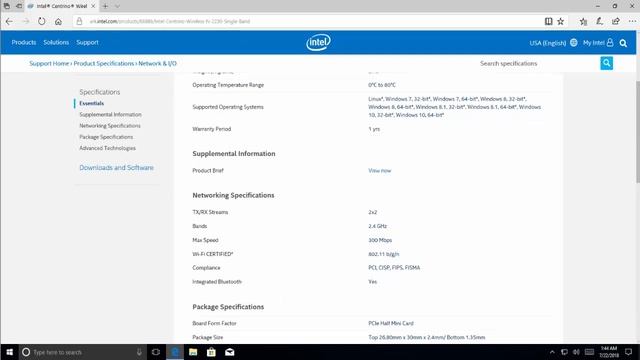Click the "Integrated Bluetooth" label
640x360 pixels.
(217, 282)
